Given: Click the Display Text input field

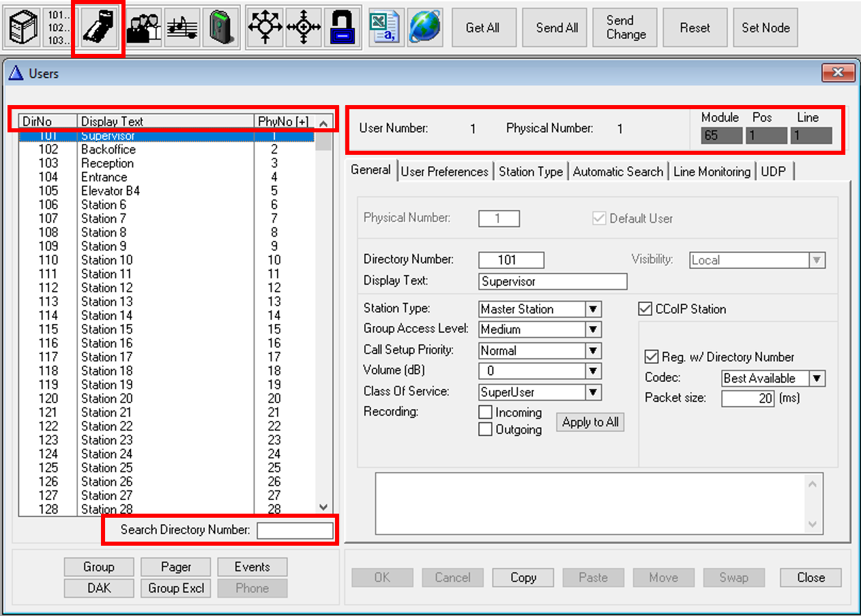Looking at the screenshot, I should [553, 281].
